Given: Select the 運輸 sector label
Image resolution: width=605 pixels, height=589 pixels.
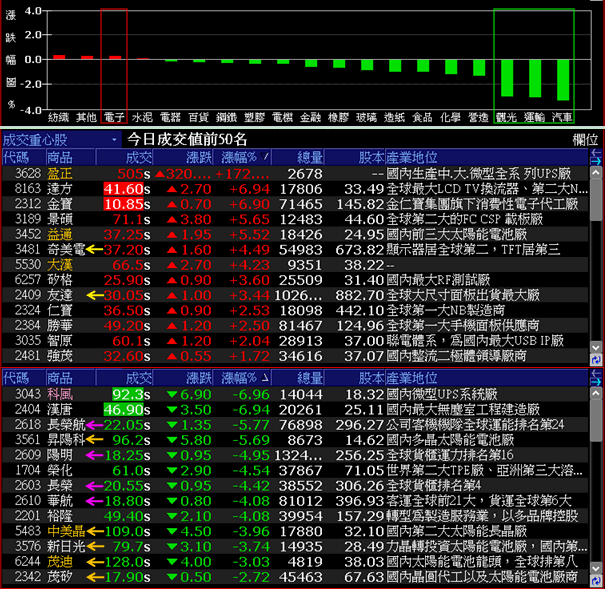Looking at the screenshot, I should point(534,117).
